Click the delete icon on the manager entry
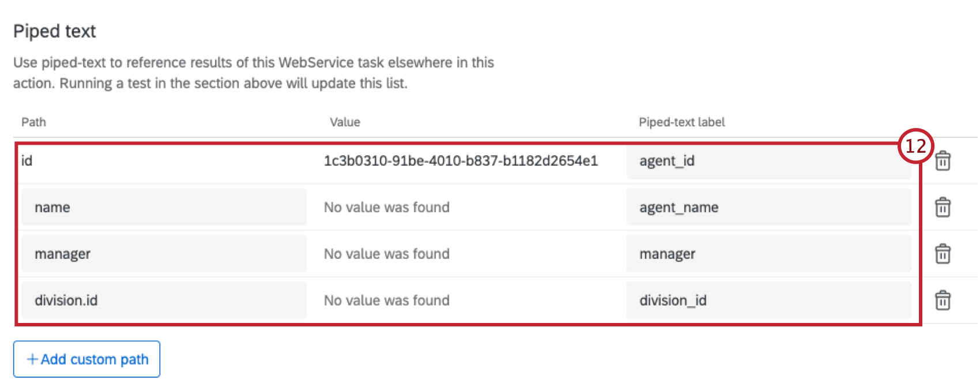This screenshot has height=391, width=980. tap(943, 254)
